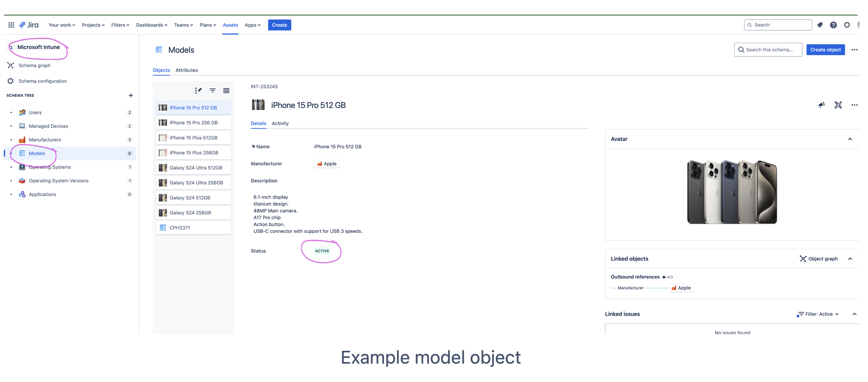Select the Details tab
The width and height of the screenshot is (868, 382).
point(258,123)
